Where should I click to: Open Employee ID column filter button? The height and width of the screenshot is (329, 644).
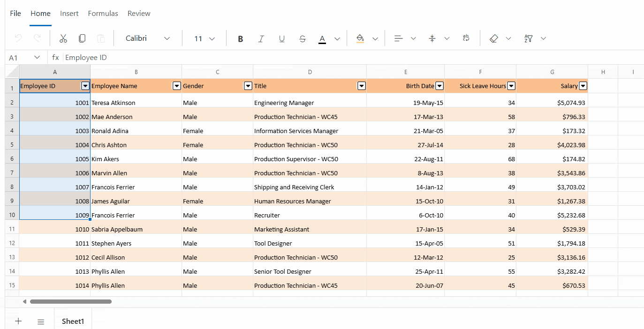85,86
